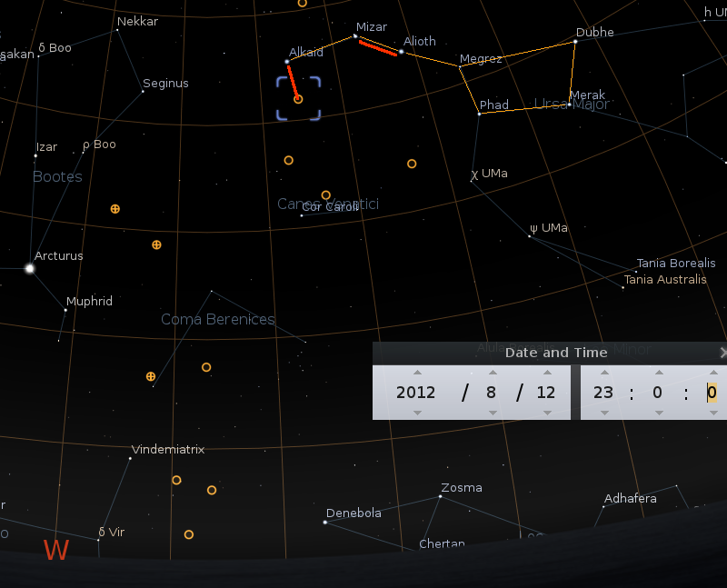Pick the star Dubhe in Ursa Major
Screen dimensions: 727x588
click(575, 42)
